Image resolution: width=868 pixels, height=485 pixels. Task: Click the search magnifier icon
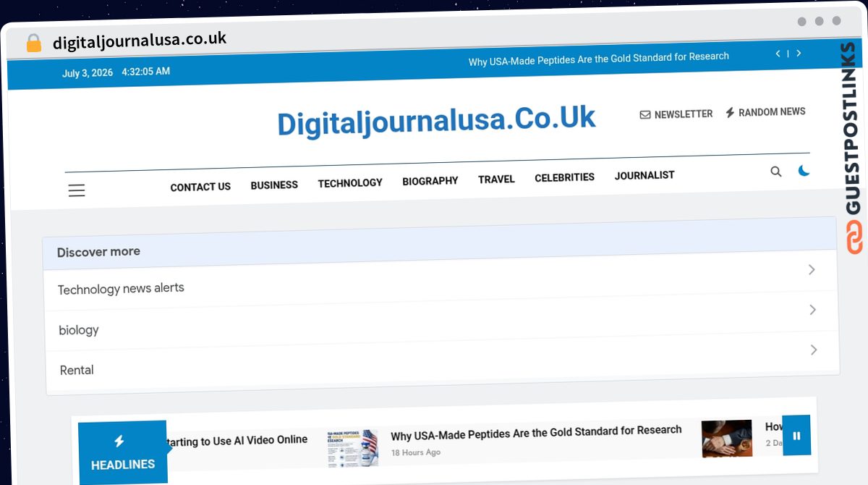point(776,172)
